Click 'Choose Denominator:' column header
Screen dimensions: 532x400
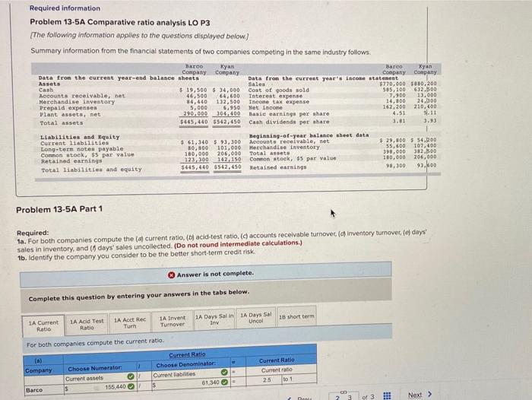click(186, 364)
